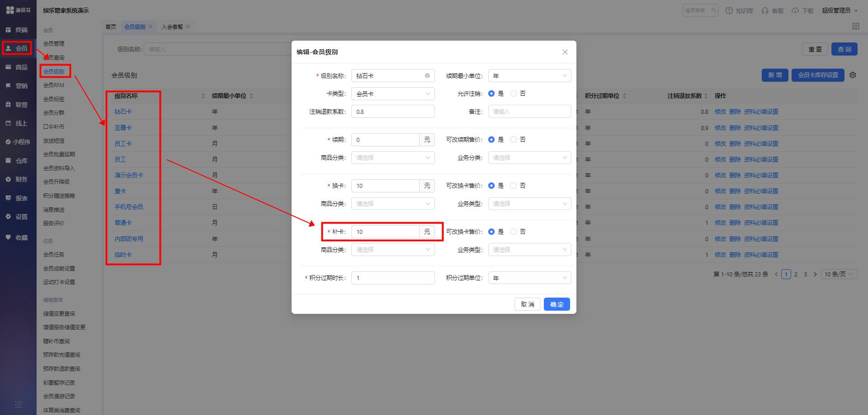The width and height of the screenshot is (868, 415).
Task: Open the 终端 sidebar section
Action: pyautogui.click(x=17, y=30)
